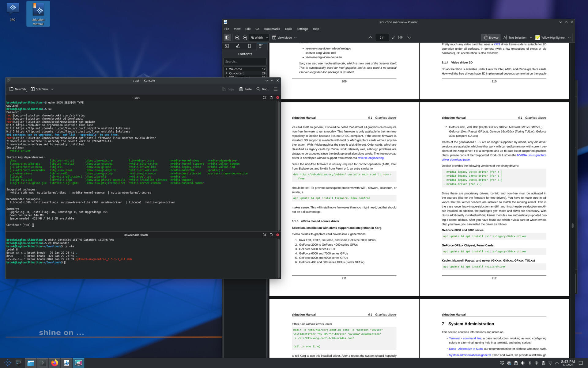Toggle the Yellow Highlighter tool
Screen dimensions: 588x368
(550, 37)
